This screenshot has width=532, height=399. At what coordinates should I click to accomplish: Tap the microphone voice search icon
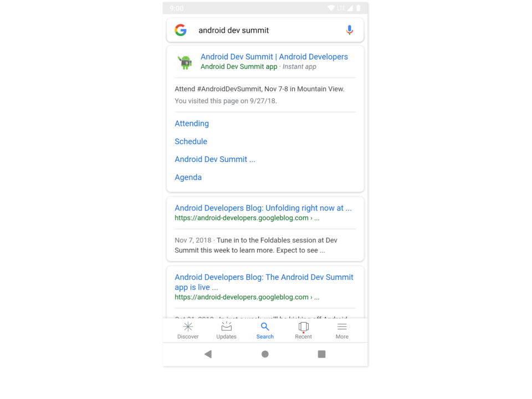[x=349, y=30]
